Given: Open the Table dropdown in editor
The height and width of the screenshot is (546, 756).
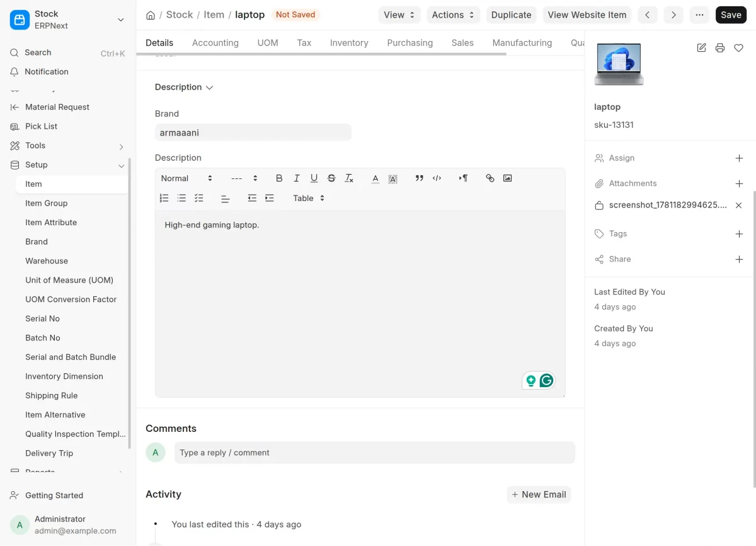Looking at the screenshot, I should [309, 198].
